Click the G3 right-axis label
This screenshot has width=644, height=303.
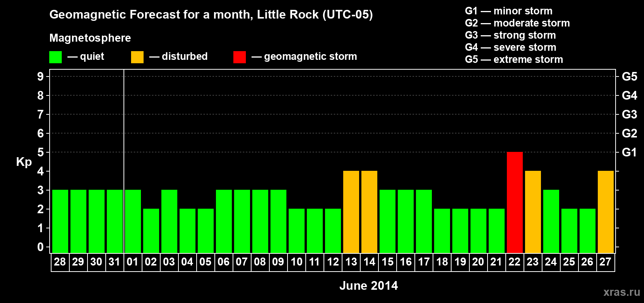pyautogui.click(x=630, y=114)
